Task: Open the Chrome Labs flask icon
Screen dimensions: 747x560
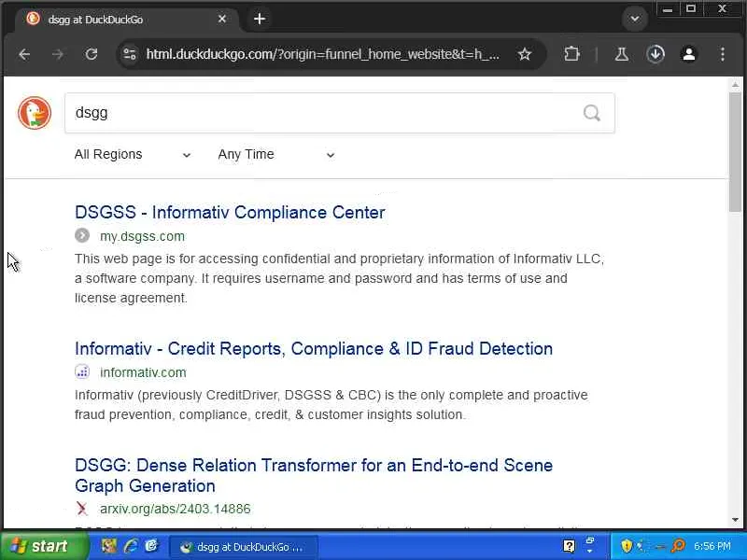Action: (x=621, y=54)
